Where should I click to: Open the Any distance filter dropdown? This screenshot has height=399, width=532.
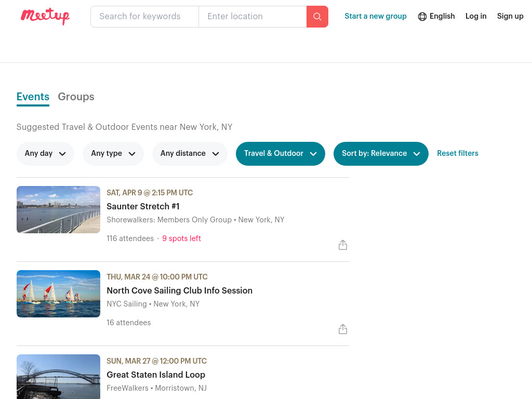(190, 154)
